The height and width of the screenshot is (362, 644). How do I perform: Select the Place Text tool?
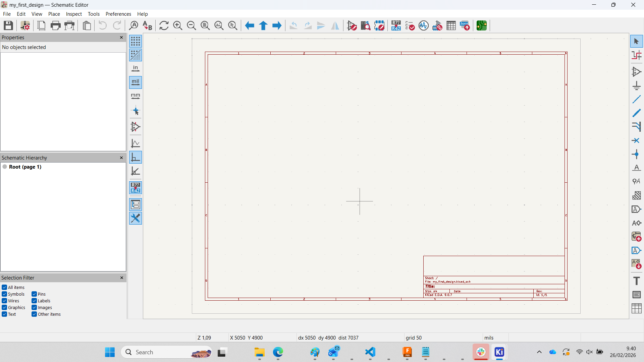(x=636, y=281)
